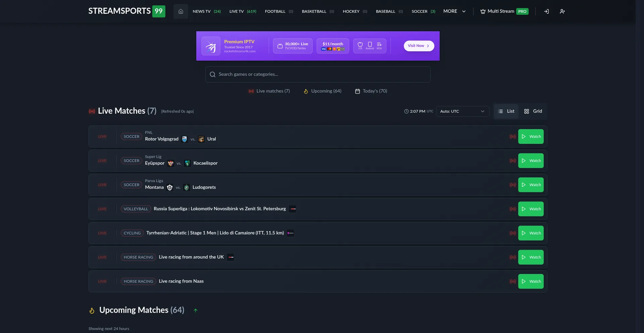Click live signal icon in cycling row

pos(513,233)
